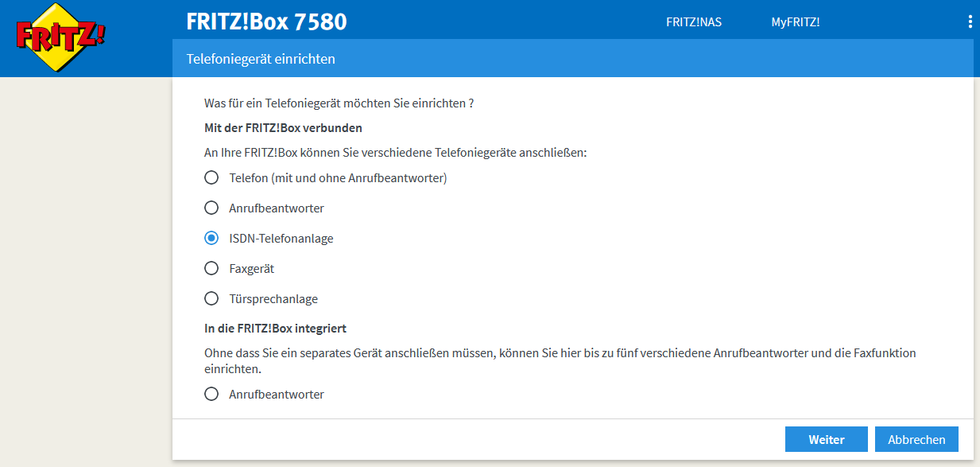Click the FRITZ!Box 7580 title
The height and width of the screenshot is (467, 980).
pyautogui.click(x=266, y=21)
